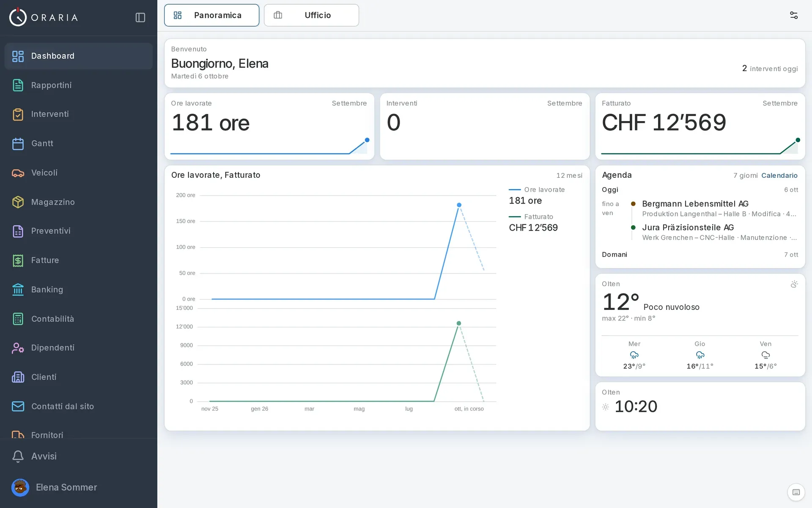
Task: Click the Ore lavorate chart peak point
Action: pos(459,205)
